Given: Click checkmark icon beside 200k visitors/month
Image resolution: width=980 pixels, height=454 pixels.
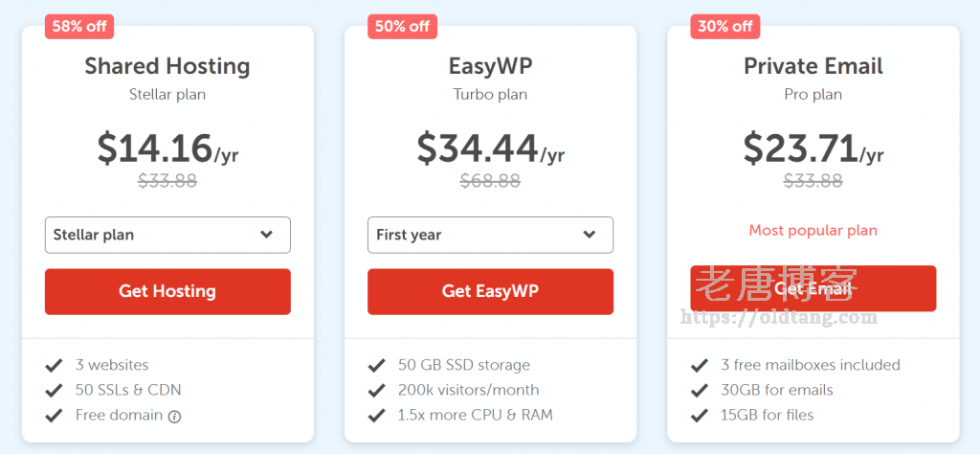Looking at the screenshot, I should [377, 390].
